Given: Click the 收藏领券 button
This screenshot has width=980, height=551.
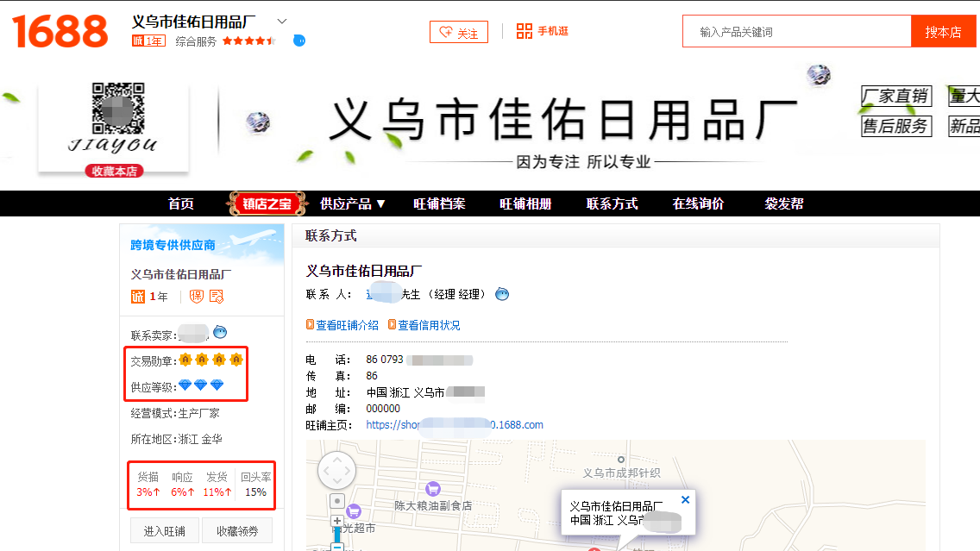Looking at the screenshot, I should tap(237, 531).
